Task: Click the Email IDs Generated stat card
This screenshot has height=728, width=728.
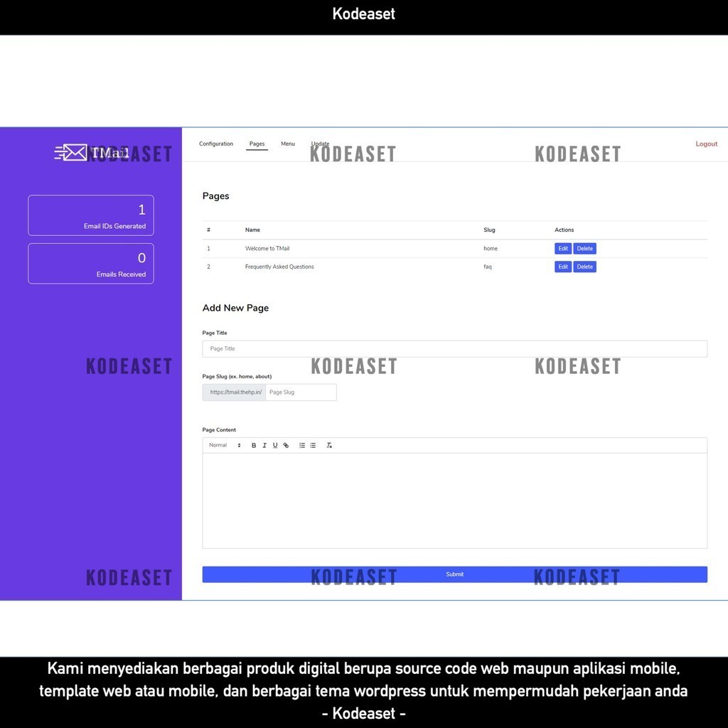Action: tap(91, 215)
